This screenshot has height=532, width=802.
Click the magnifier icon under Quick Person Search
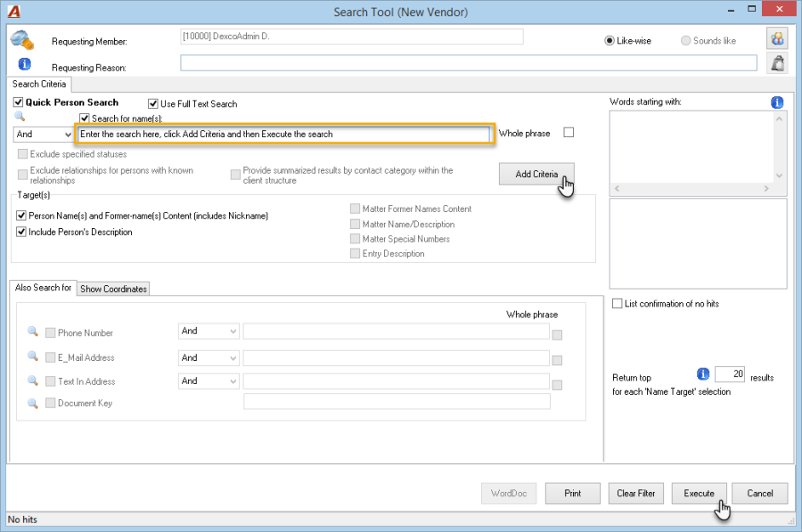pyautogui.click(x=20, y=117)
